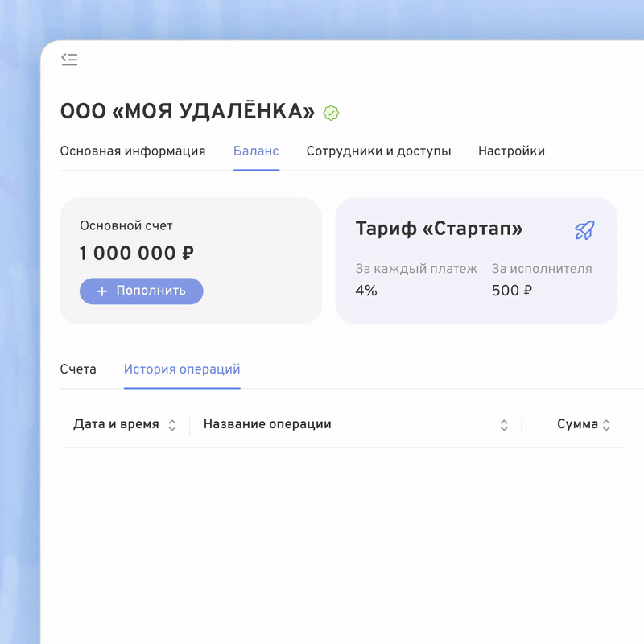The image size is (644, 644).
Task: Click the За каждый платеж label
Action: 416,269
